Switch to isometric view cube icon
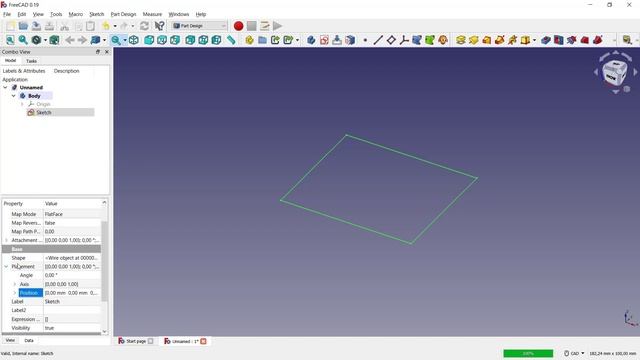This screenshot has height=360, width=640. [133, 40]
